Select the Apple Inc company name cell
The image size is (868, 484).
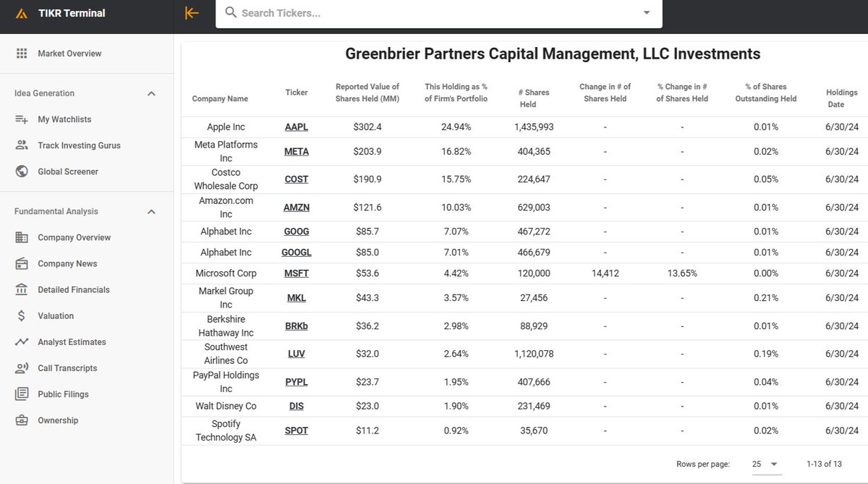226,127
